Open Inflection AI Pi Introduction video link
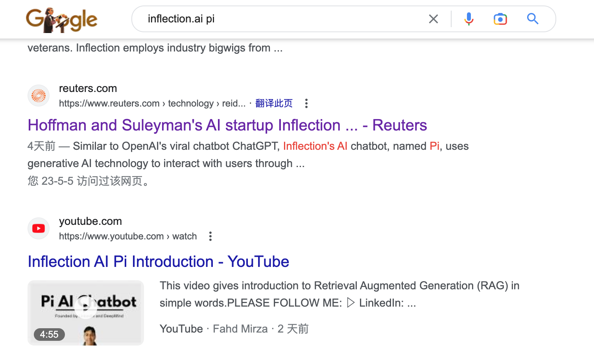The width and height of the screenshot is (594, 364). point(158,262)
